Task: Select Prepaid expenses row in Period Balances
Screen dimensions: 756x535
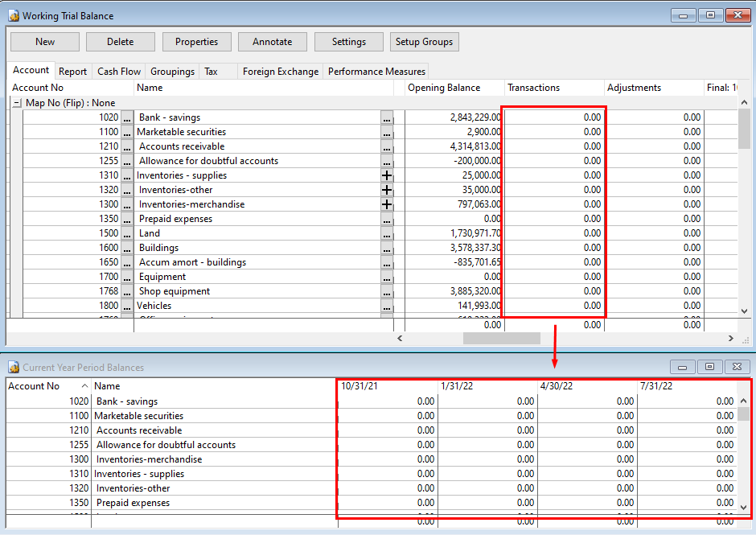Action: (372, 503)
